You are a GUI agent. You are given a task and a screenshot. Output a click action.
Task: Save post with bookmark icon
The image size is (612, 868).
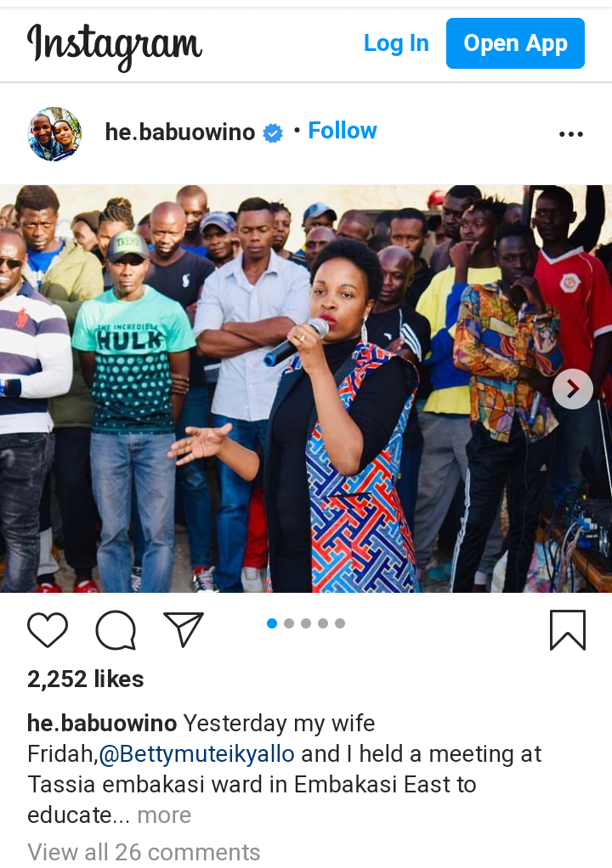coord(568,630)
